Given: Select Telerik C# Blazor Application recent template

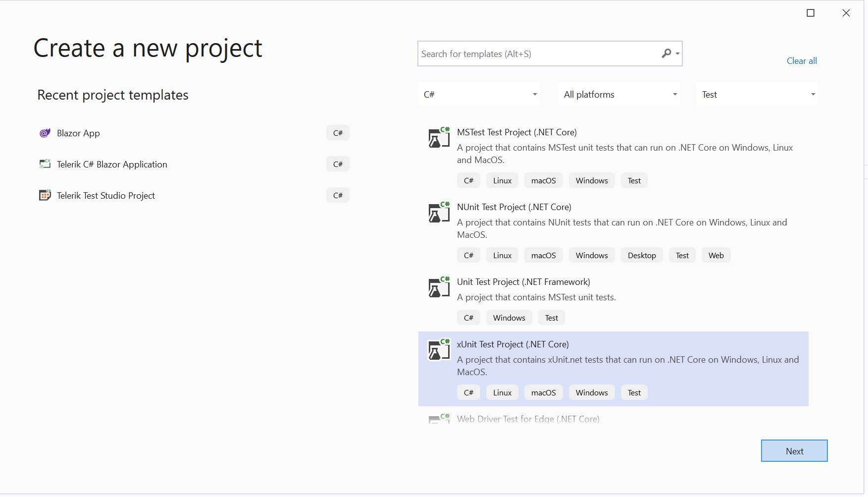Looking at the screenshot, I should click(x=194, y=164).
